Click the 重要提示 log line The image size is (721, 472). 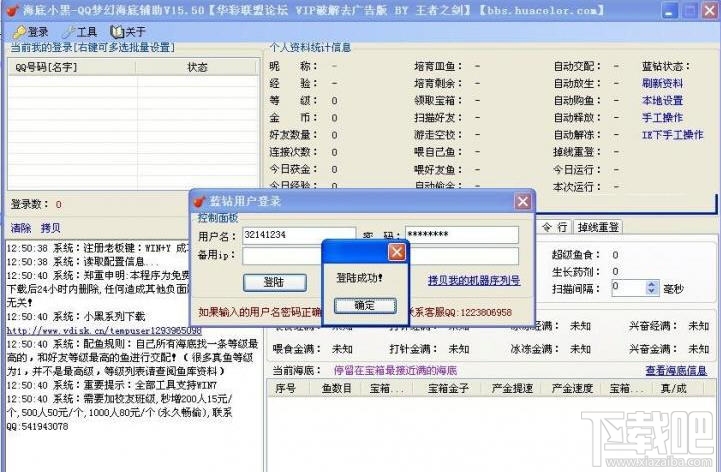point(112,385)
